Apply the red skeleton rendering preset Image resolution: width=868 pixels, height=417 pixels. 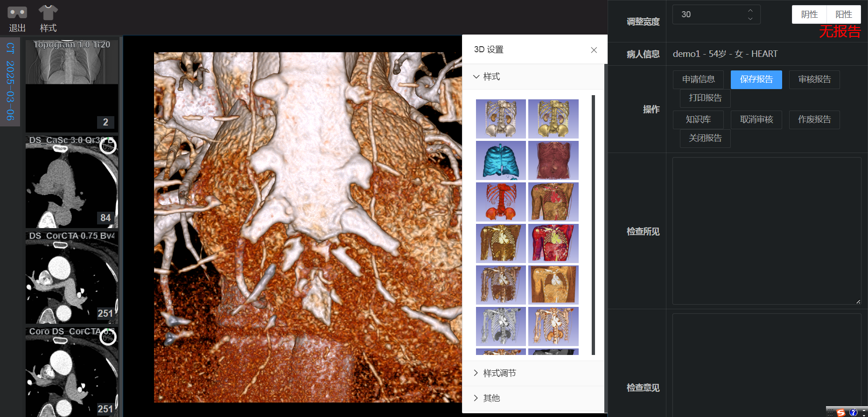501,202
